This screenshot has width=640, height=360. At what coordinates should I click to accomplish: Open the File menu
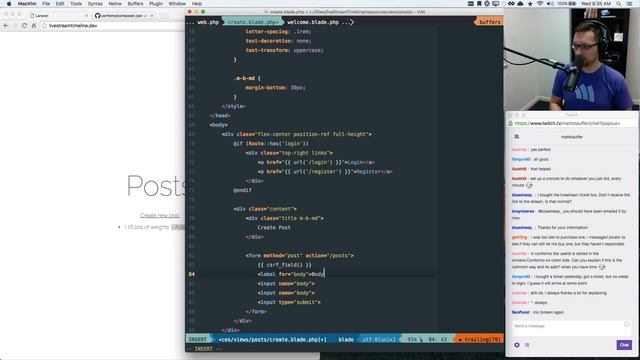pos(46,4)
